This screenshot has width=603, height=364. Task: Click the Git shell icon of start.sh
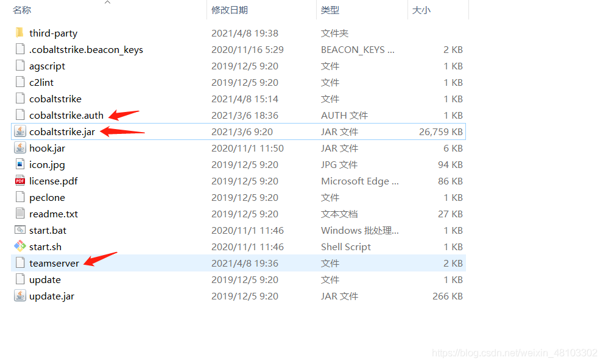tap(20, 247)
